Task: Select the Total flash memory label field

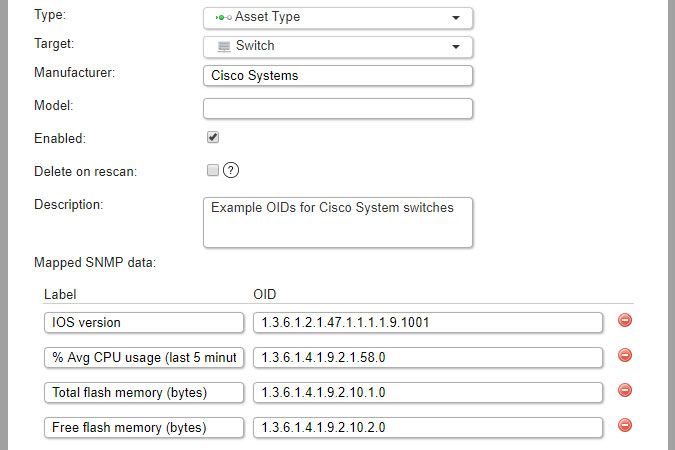Action: pyautogui.click(x=144, y=392)
